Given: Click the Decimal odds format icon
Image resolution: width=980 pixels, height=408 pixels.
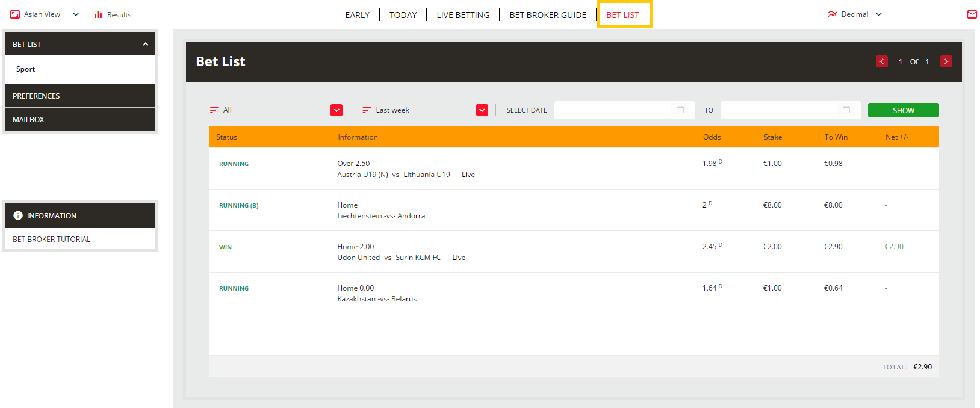Looking at the screenshot, I should coord(832,14).
